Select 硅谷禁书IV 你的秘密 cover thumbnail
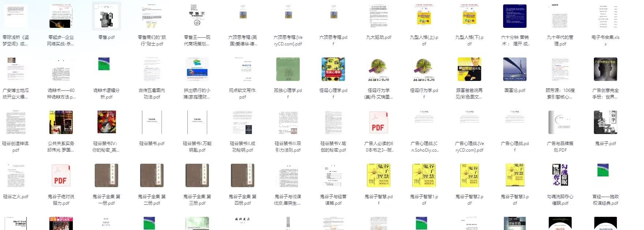The image size is (644, 230). 106,122
